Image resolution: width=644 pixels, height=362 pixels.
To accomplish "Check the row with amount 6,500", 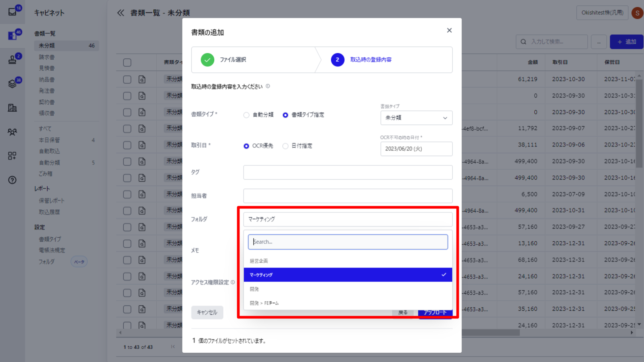I will [x=127, y=194].
